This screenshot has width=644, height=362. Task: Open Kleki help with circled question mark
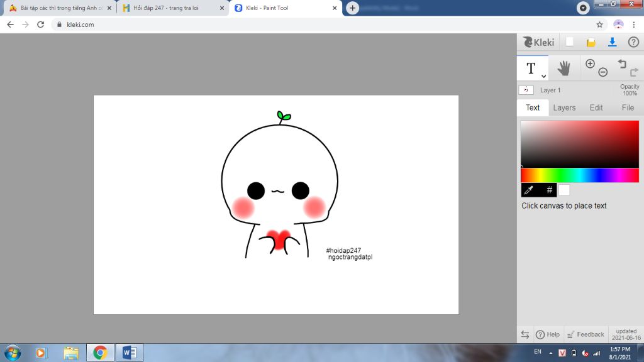(633, 42)
